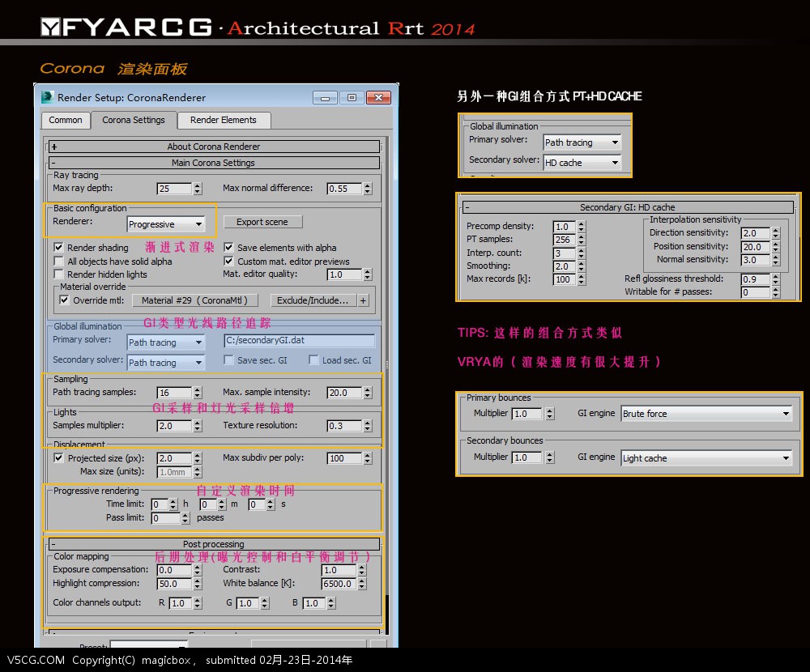Screen dimensions: 810x672
Task: Switch to the Common tab
Action: pos(66,120)
